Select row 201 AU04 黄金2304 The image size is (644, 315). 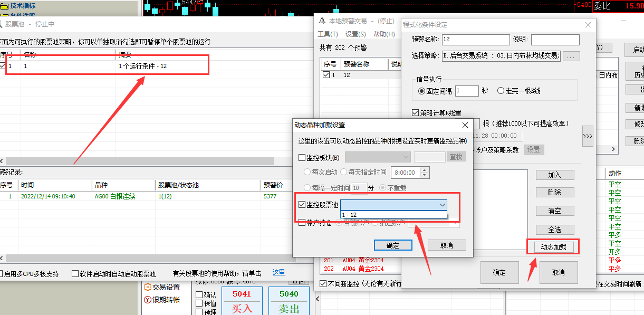361,261
